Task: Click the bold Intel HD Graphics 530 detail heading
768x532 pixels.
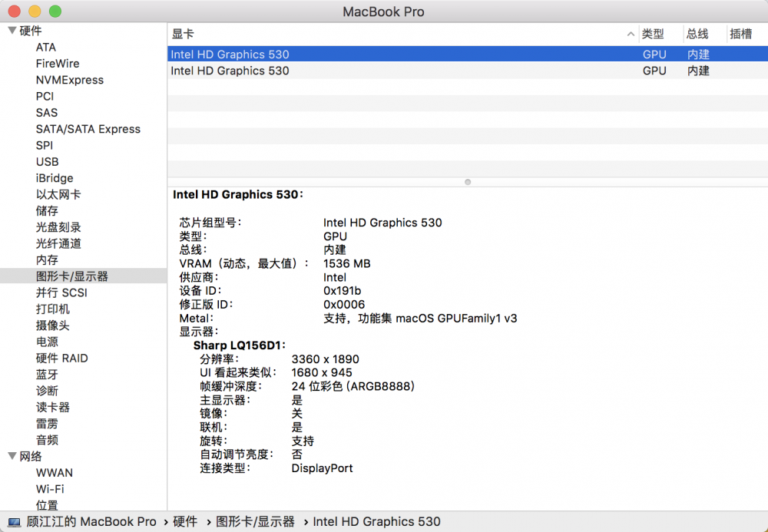Action: coord(238,195)
